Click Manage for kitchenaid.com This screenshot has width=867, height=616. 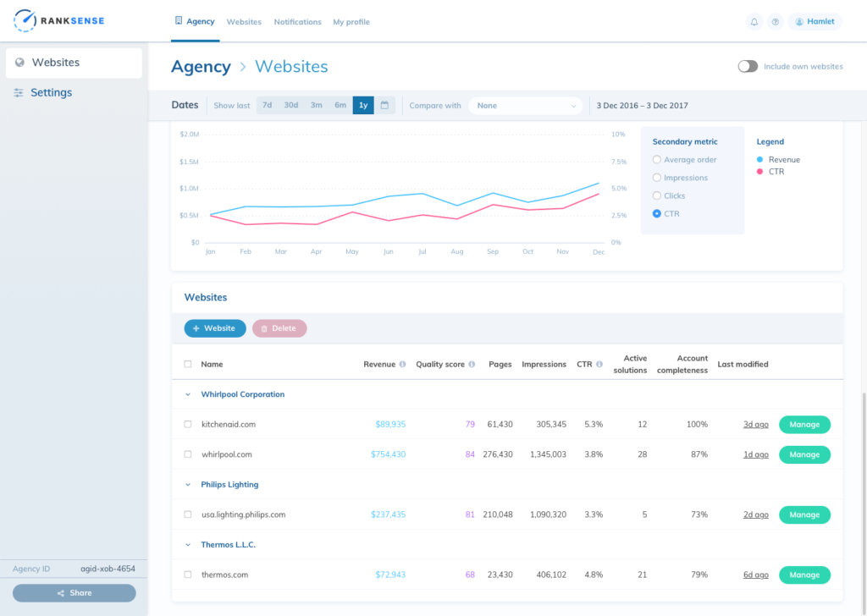coord(804,424)
